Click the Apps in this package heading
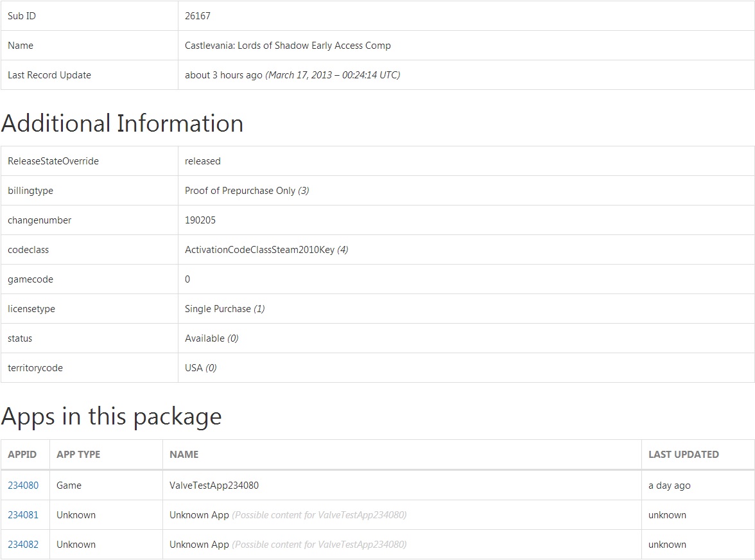The image size is (755, 560). [111, 417]
